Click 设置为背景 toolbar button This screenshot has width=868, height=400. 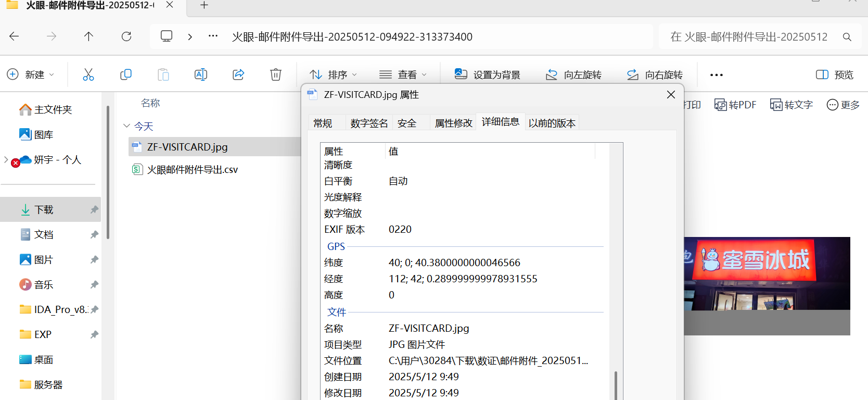[x=487, y=74]
